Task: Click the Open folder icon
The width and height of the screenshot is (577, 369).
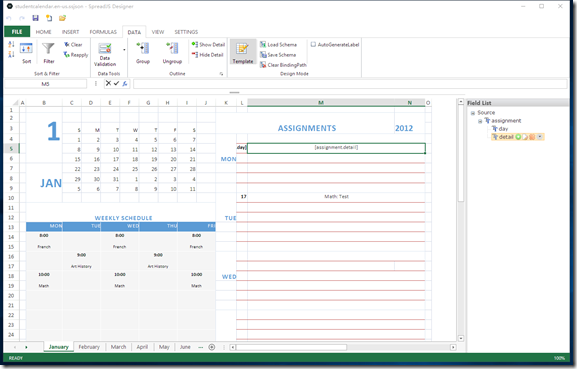Action: click(62, 18)
